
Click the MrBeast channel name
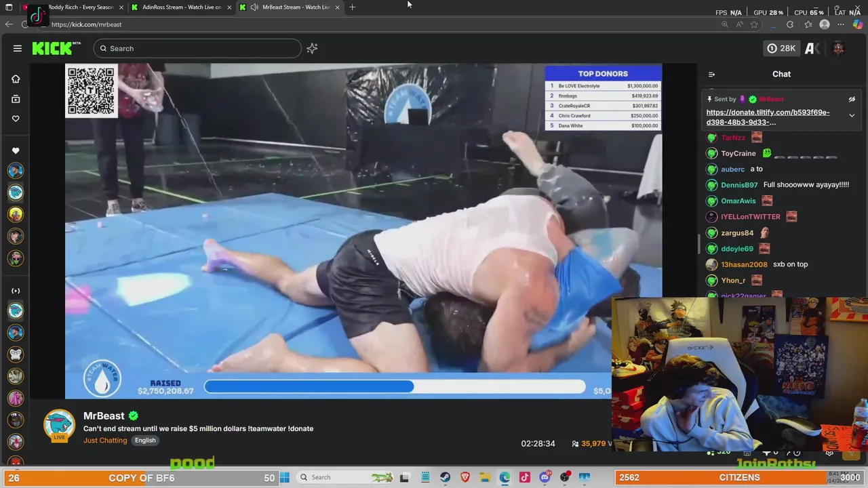(104, 415)
